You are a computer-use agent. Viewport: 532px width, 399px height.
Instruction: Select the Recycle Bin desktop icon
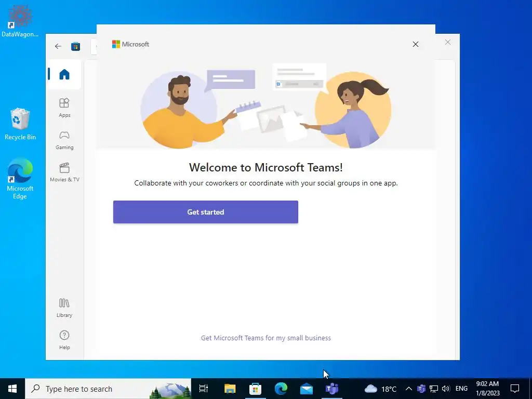20,124
